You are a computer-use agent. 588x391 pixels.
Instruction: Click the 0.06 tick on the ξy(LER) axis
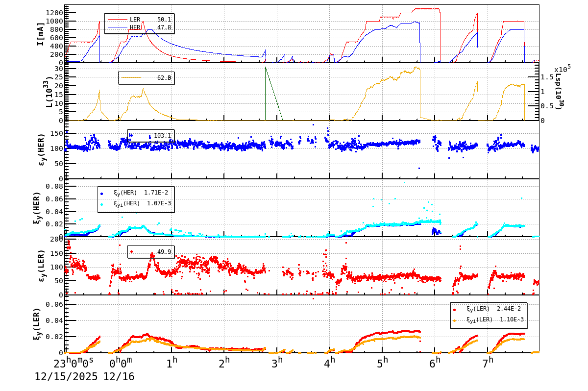tap(54, 304)
